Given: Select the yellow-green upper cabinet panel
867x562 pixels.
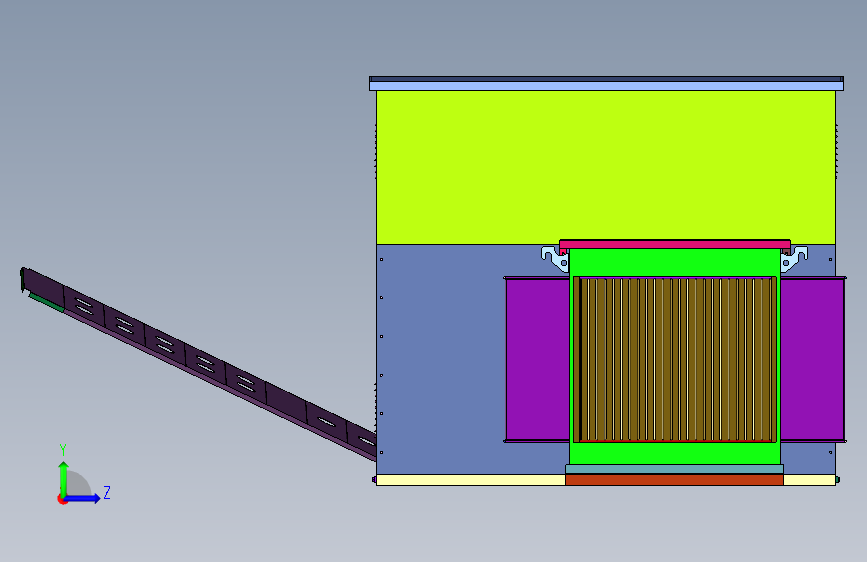Looking at the screenshot, I should coord(605,166).
